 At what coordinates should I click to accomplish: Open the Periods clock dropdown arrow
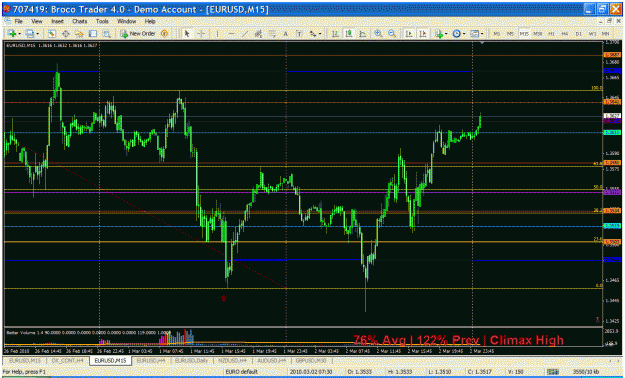(464, 34)
